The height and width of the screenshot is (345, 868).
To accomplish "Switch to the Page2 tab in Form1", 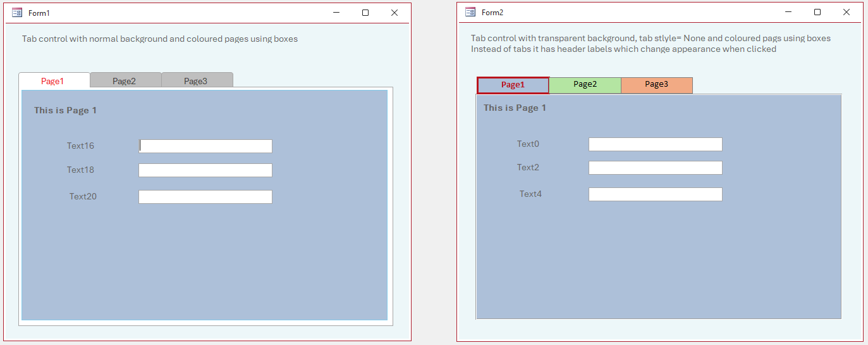I will point(126,80).
